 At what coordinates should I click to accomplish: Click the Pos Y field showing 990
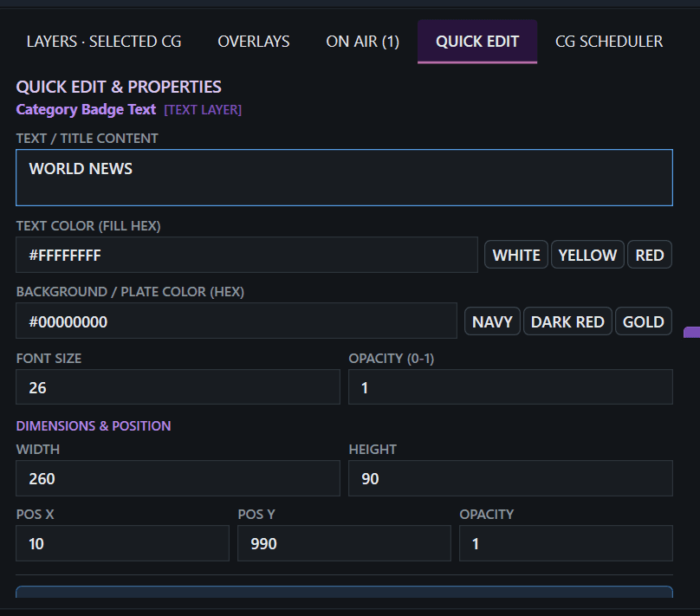tap(344, 543)
